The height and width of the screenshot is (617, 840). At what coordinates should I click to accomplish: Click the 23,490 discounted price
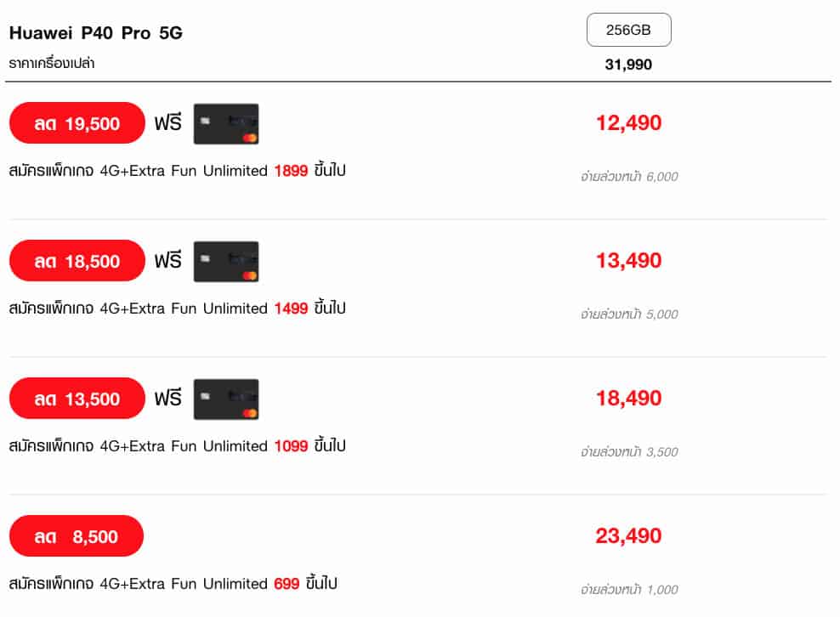point(628,536)
